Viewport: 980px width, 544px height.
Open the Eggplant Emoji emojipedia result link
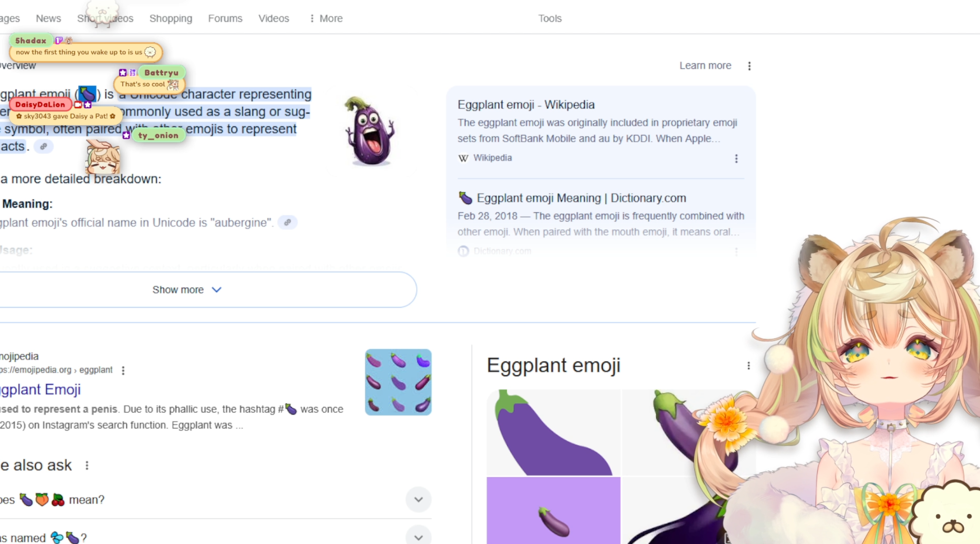point(41,390)
